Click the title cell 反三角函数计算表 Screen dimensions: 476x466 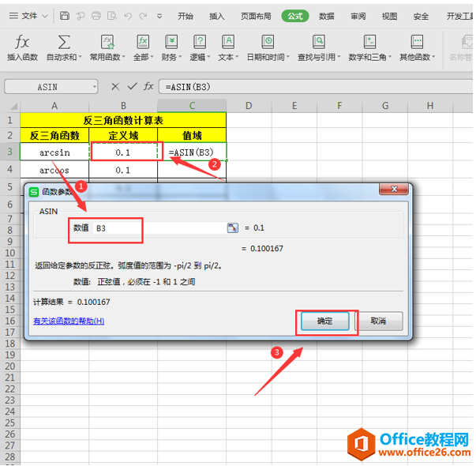click(123, 120)
